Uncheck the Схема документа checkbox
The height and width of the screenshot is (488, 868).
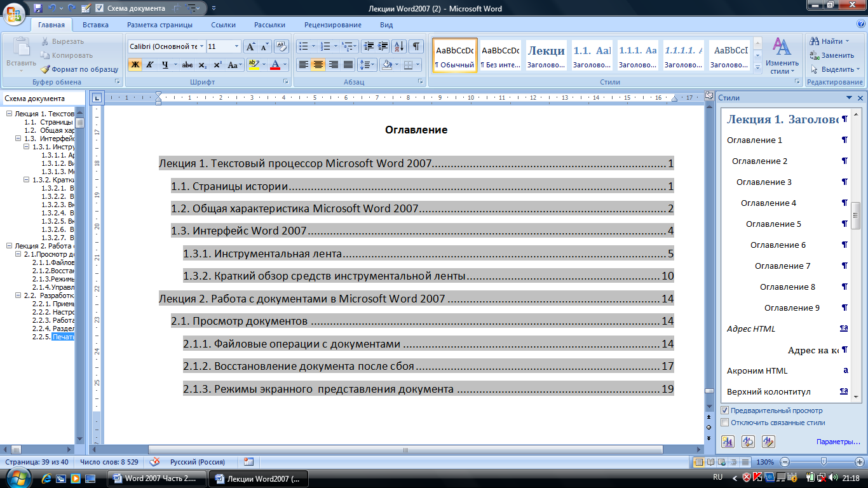coord(100,8)
